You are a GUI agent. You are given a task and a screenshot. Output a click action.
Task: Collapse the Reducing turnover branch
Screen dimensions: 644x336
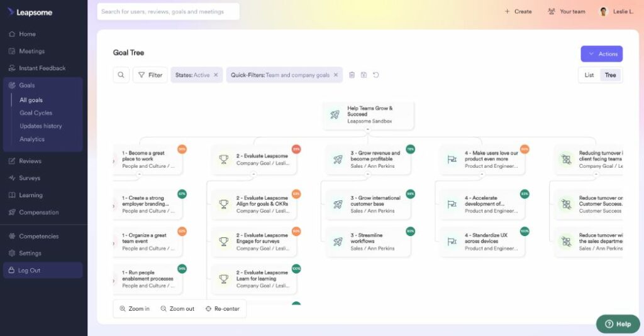596,175
